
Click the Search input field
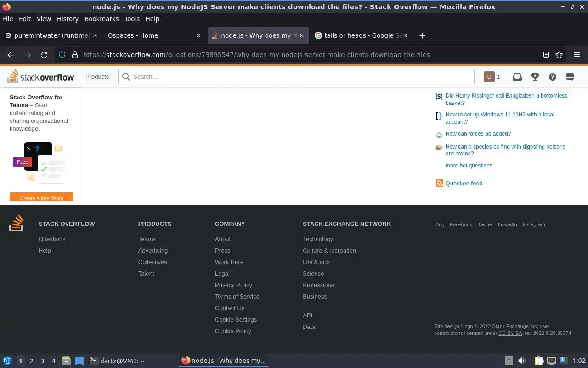click(x=296, y=77)
